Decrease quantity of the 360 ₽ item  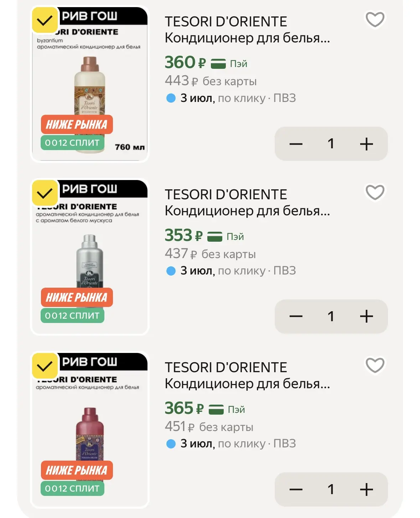pyautogui.click(x=296, y=144)
